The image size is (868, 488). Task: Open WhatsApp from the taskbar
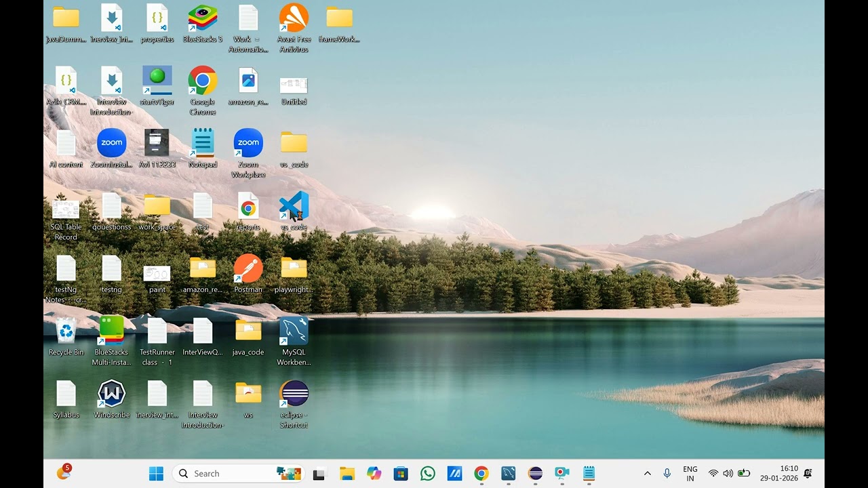(x=428, y=474)
